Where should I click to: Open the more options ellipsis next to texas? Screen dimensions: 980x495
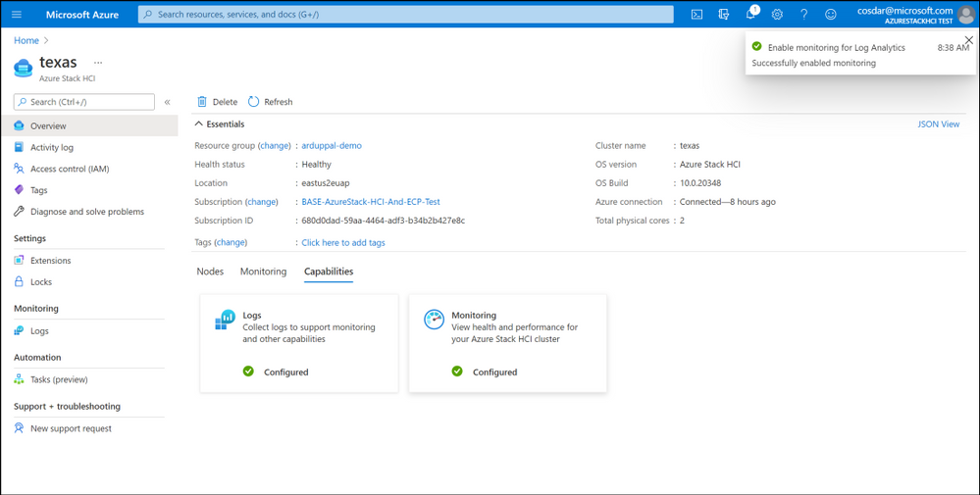(x=98, y=63)
